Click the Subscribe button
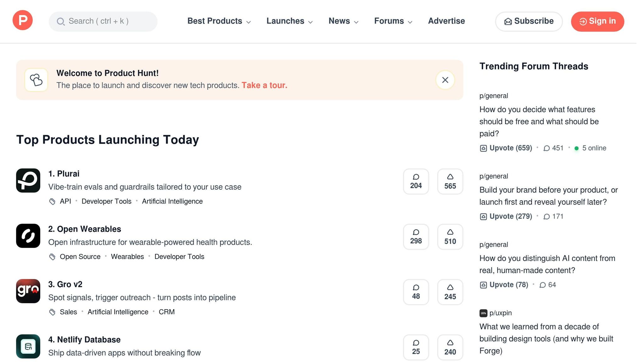 [529, 21]
